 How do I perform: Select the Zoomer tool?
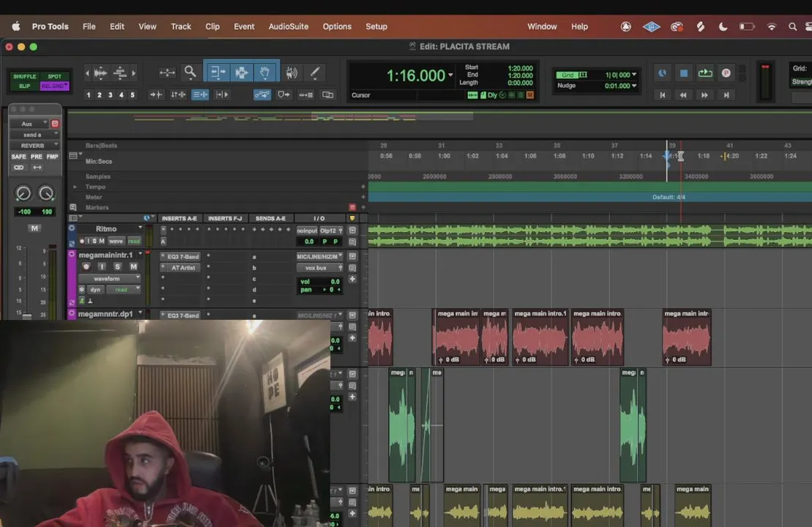click(x=190, y=72)
